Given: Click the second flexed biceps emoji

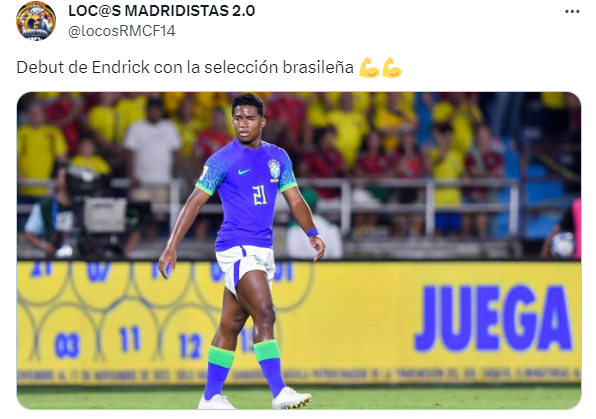Looking at the screenshot, I should [x=392, y=68].
